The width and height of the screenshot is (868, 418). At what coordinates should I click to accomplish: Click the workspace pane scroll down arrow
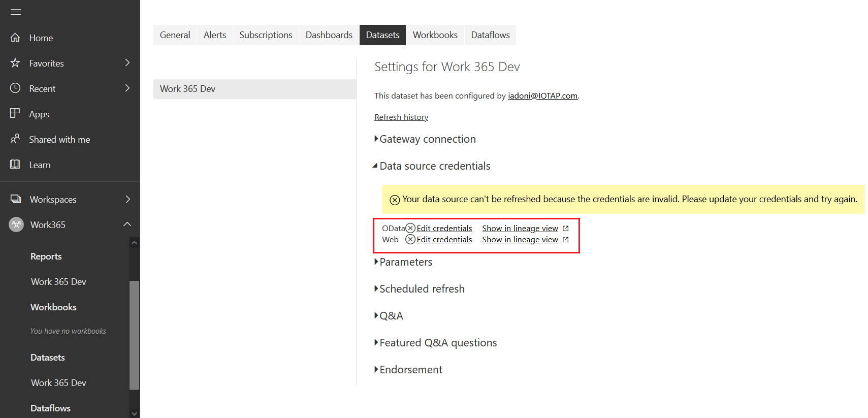tap(135, 413)
